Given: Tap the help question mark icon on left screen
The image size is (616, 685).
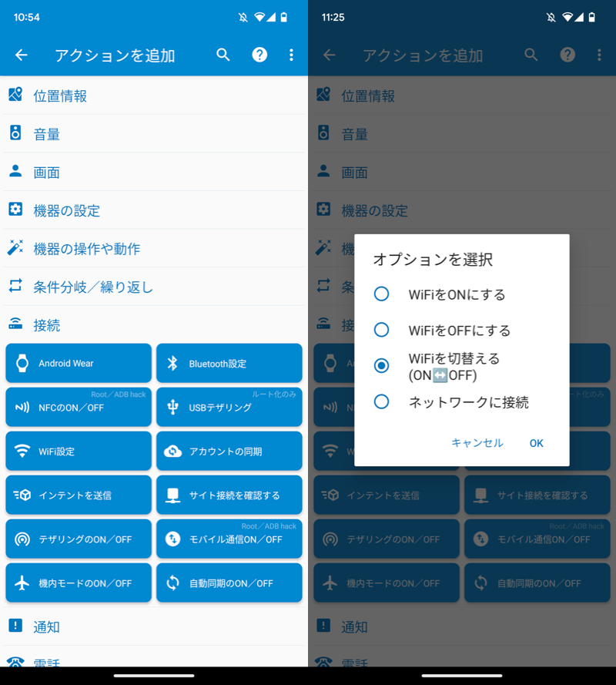Looking at the screenshot, I should (260, 55).
